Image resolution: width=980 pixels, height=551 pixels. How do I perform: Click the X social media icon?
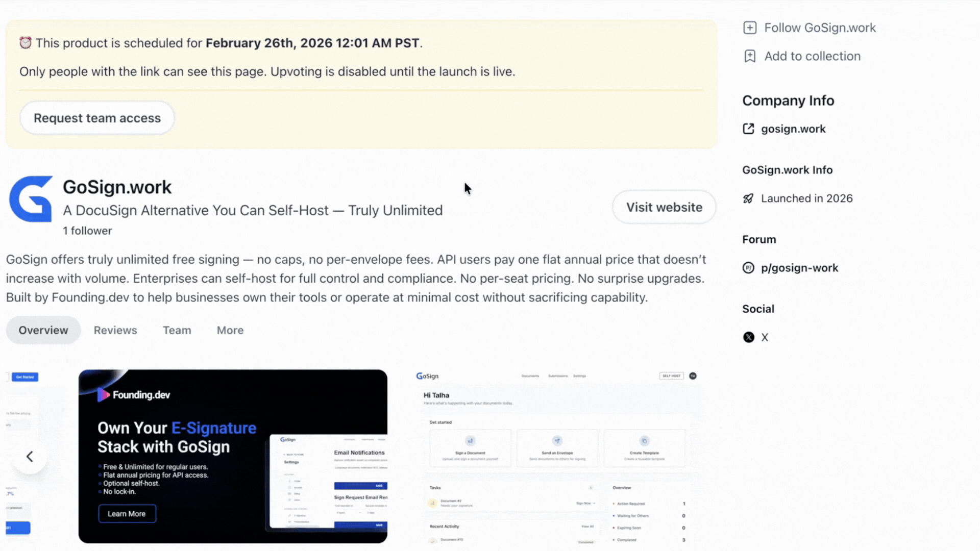749,337
